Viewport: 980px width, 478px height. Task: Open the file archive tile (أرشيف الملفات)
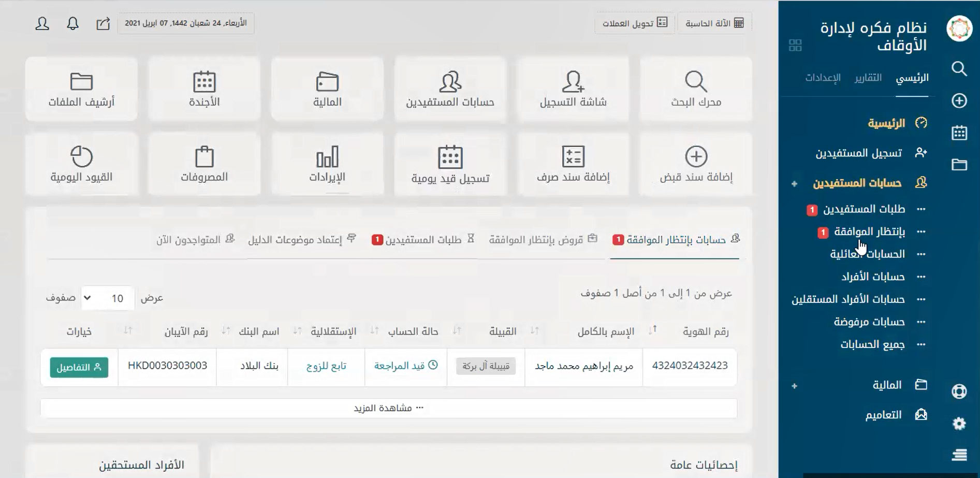[81, 89]
